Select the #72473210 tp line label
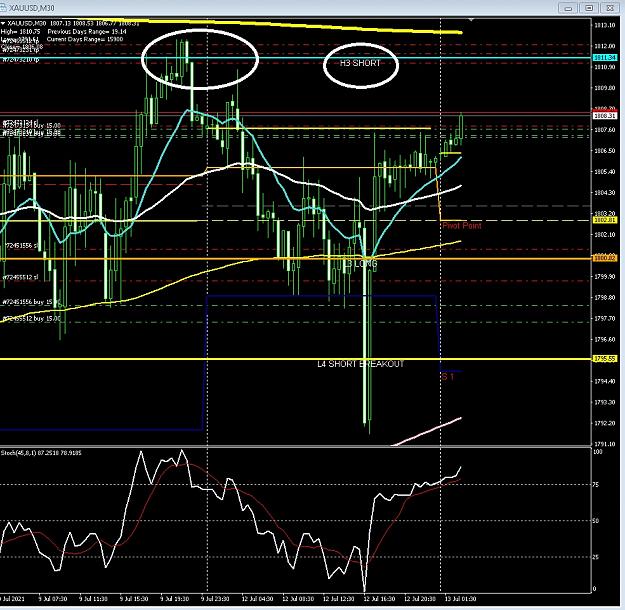625x610 pixels. 21,59
